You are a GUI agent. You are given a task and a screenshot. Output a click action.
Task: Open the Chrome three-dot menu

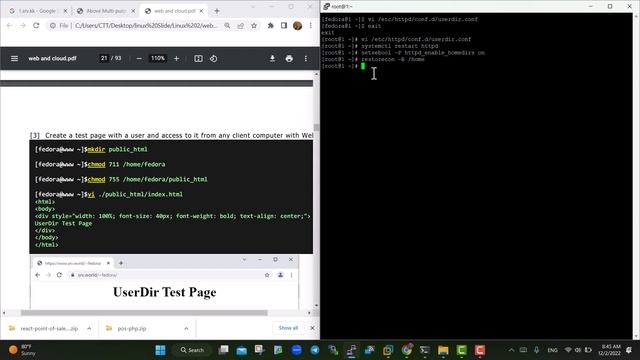[311, 25]
